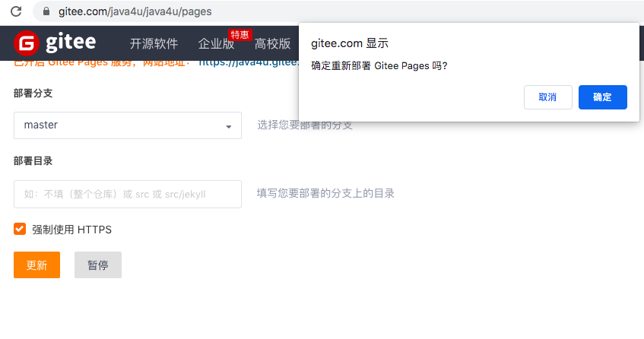Viewport: 644px width, 339px height.
Task: Click the orange 更新 button
Action: pyautogui.click(x=37, y=265)
